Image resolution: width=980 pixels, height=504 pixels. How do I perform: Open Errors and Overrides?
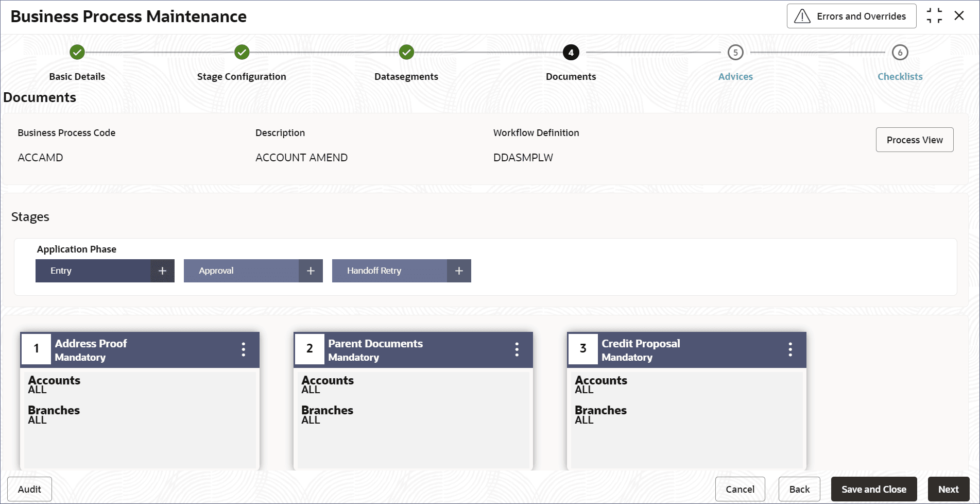(851, 16)
